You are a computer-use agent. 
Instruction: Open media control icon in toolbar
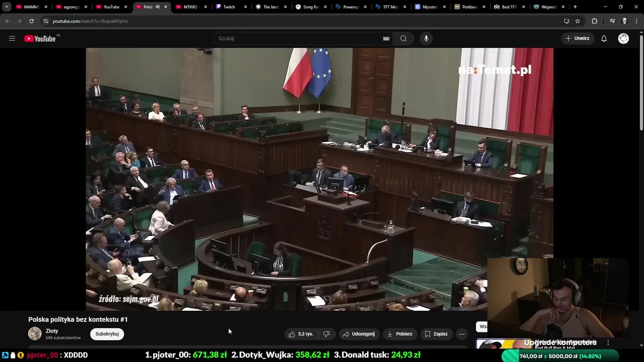[612, 21]
